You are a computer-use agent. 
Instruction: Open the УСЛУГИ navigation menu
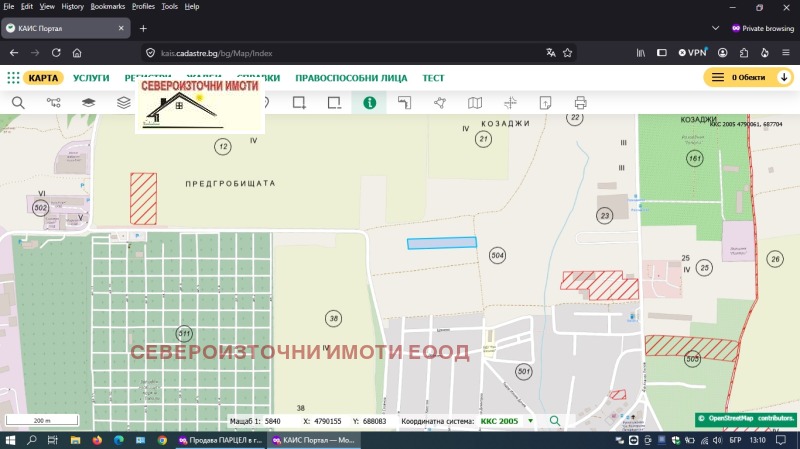(91, 78)
